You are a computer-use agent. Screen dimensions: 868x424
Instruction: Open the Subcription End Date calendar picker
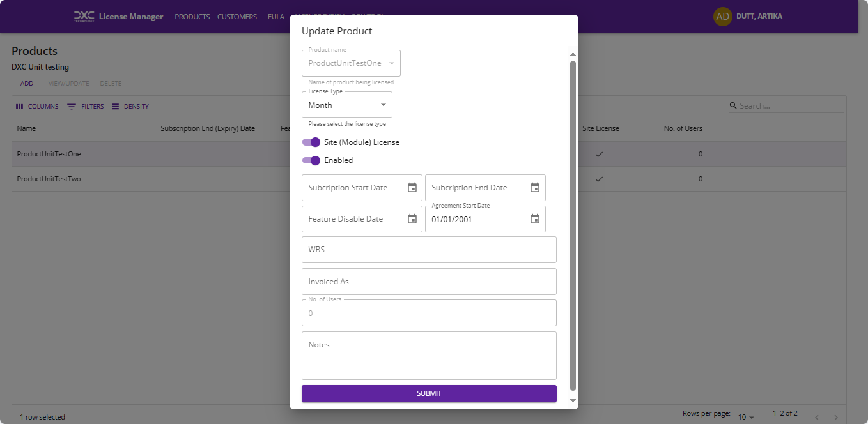click(x=535, y=188)
